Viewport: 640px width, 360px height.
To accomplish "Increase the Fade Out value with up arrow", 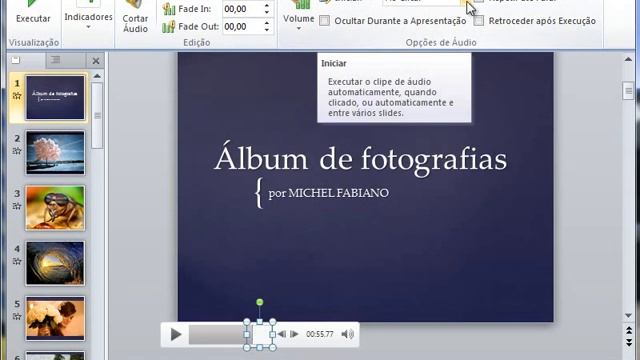I will [x=267, y=23].
